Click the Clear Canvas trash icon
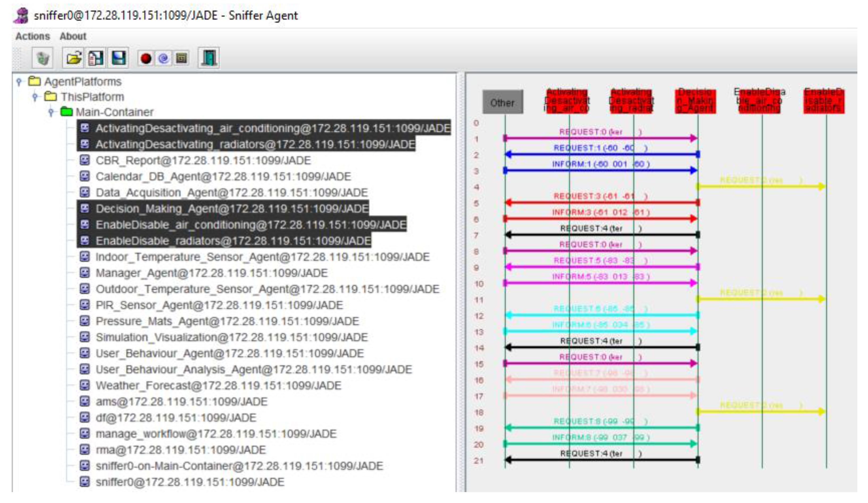This screenshot has height=503, width=868. [x=42, y=58]
